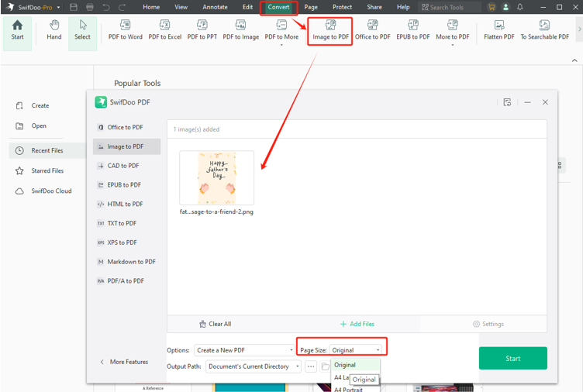Open the dialog task list icon
The height and width of the screenshot is (392, 583).
coord(507,102)
